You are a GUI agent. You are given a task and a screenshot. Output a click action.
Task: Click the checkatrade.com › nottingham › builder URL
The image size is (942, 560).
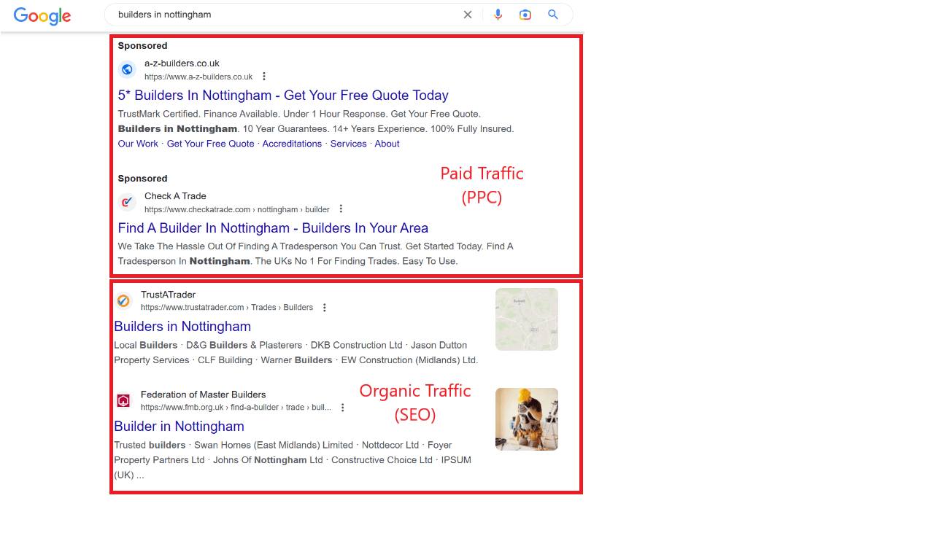[x=237, y=209]
